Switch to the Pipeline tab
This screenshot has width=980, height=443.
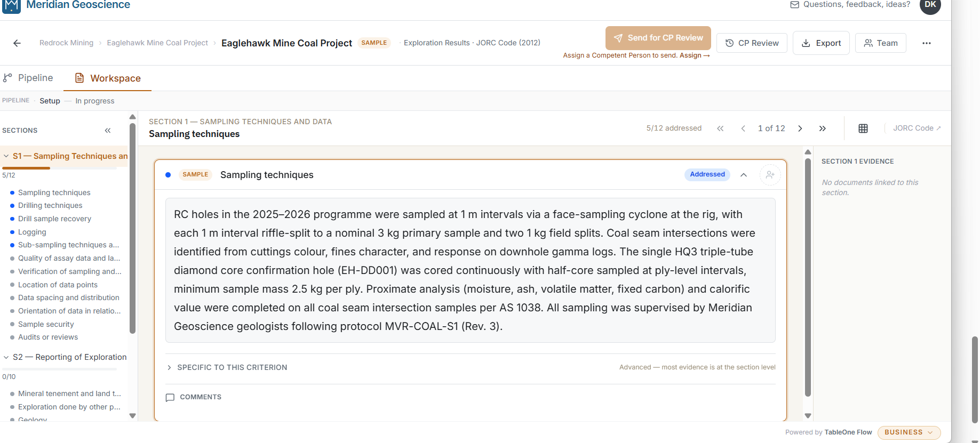tap(28, 78)
